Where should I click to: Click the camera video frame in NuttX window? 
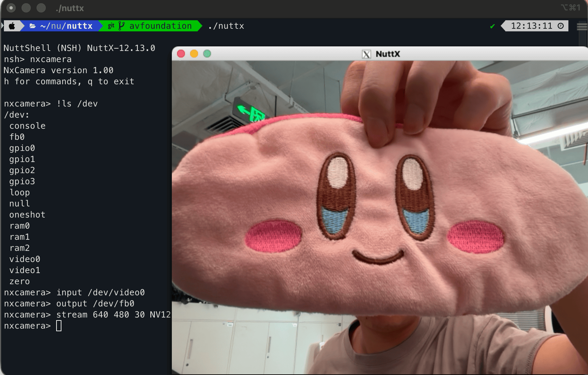(380, 217)
